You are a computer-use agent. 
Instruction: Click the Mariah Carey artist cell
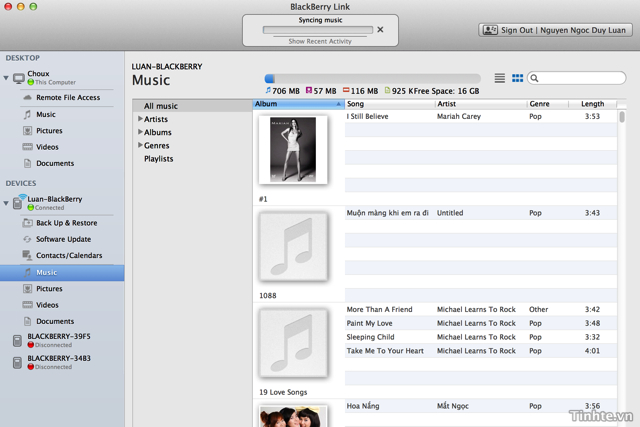point(459,116)
